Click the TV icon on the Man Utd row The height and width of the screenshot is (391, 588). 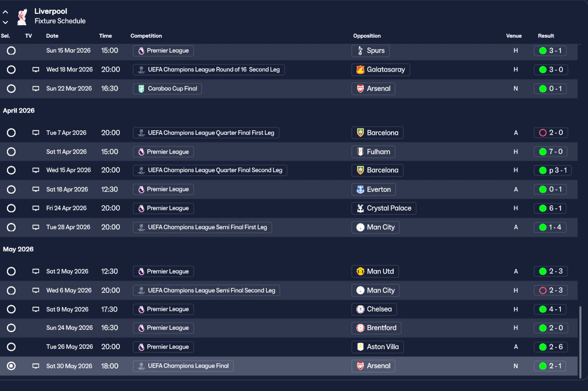tap(36, 272)
